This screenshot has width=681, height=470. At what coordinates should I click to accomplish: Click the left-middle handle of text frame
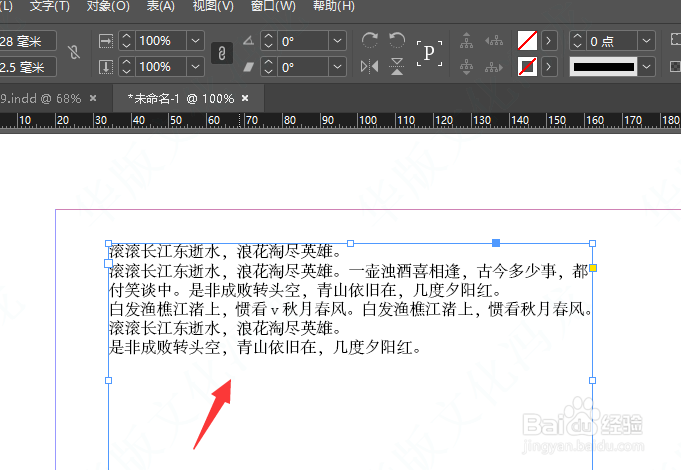(109, 381)
